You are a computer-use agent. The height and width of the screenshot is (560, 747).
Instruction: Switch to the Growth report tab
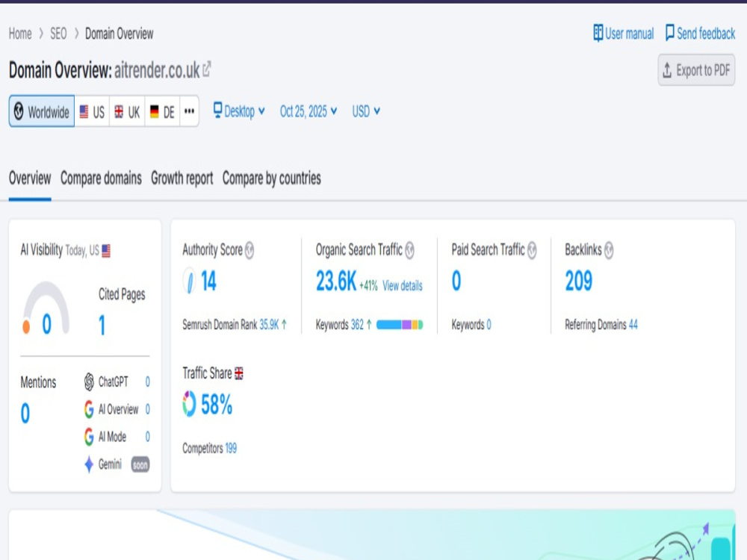pos(182,178)
